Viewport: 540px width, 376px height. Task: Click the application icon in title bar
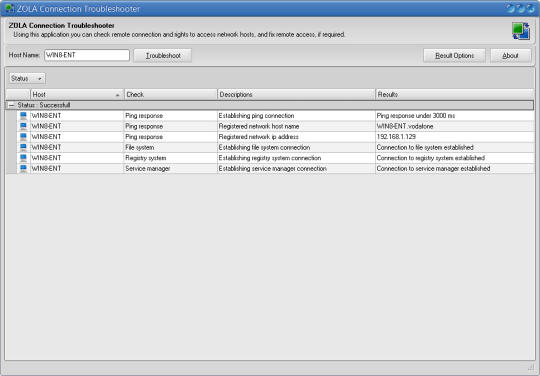click(x=9, y=8)
